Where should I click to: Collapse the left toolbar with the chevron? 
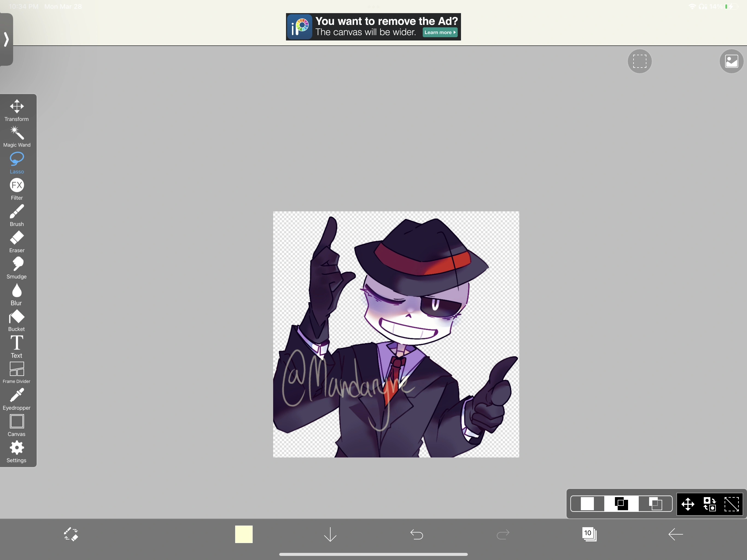click(6, 40)
